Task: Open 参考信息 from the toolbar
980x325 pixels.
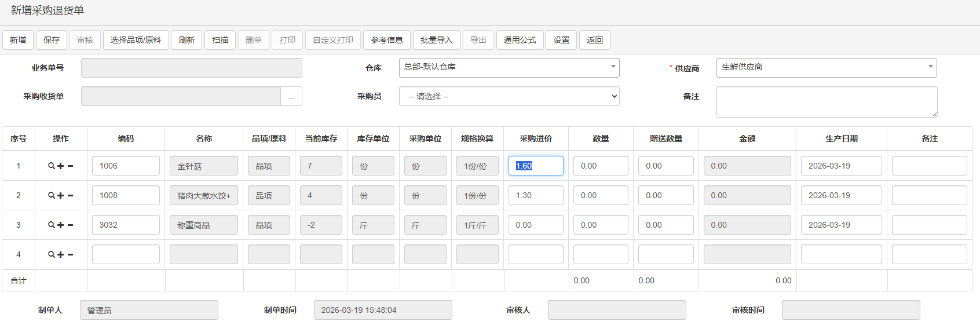Action: [387, 40]
